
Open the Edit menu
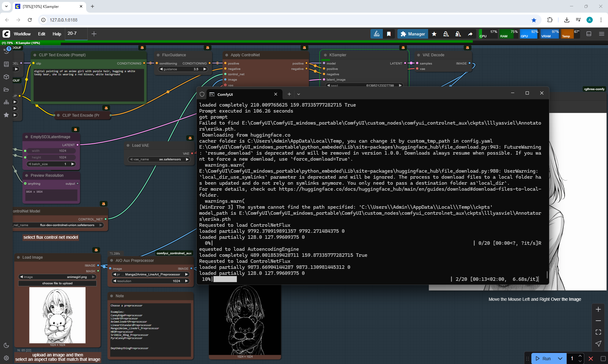[41, 34]
